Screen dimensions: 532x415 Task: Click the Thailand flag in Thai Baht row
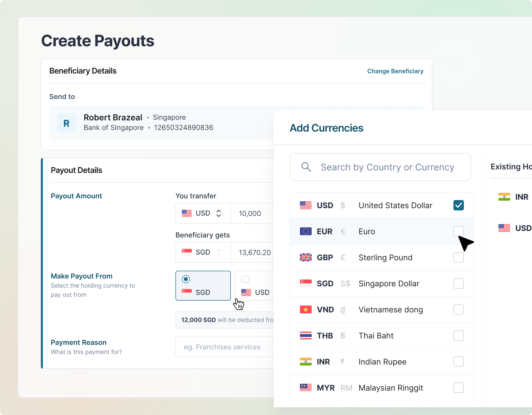click(x=306, y=336)
